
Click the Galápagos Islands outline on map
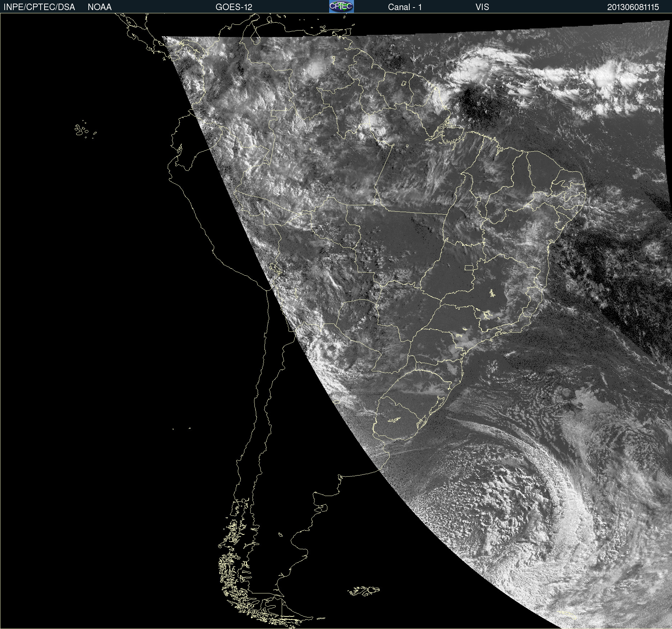point(85,129)
